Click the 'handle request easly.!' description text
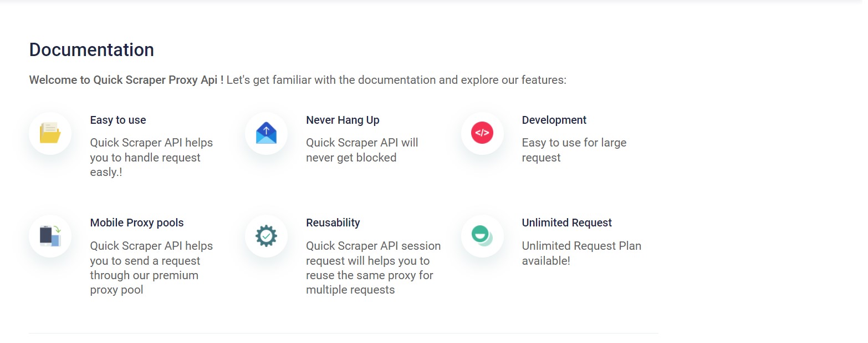Viewport: 868px width, 343px height. click(x=145, y=158)
